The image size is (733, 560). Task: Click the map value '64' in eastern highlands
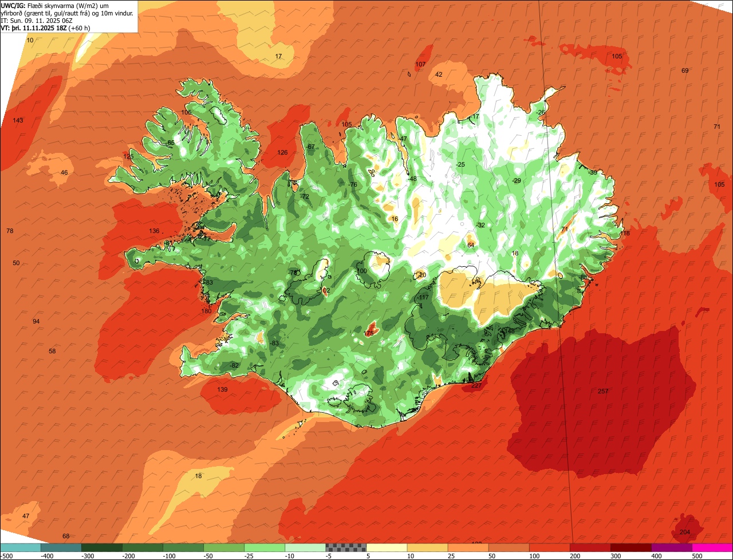pyautogui.click(x=471, y=245)
